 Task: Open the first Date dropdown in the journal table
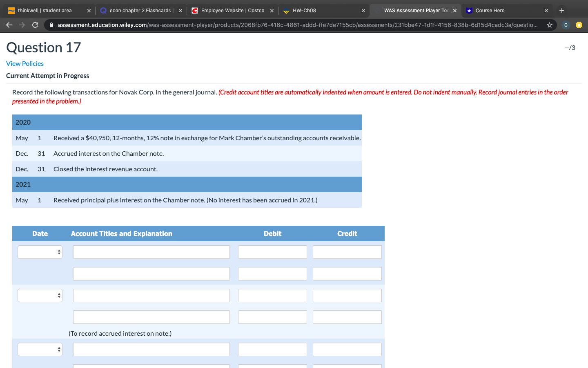coord(40,252)
